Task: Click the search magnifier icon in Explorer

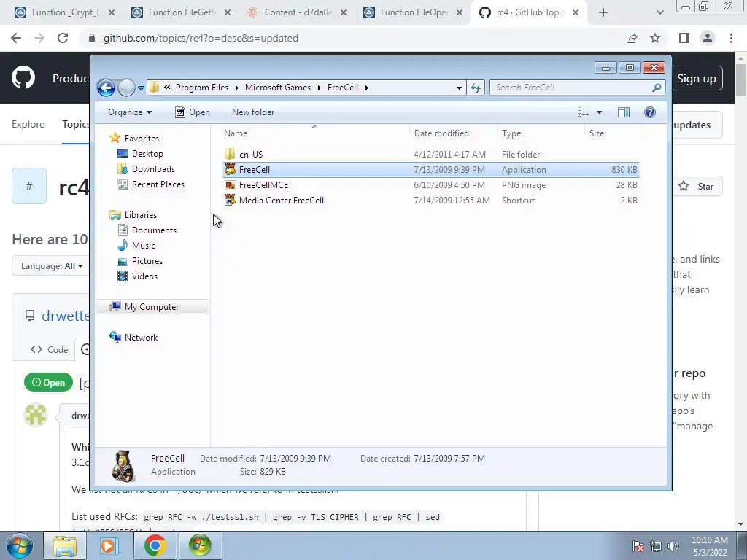Action: click(657, 87)
